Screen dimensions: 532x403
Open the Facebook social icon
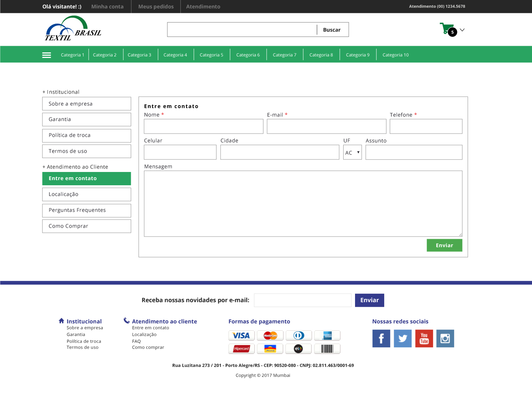(381, 338)
